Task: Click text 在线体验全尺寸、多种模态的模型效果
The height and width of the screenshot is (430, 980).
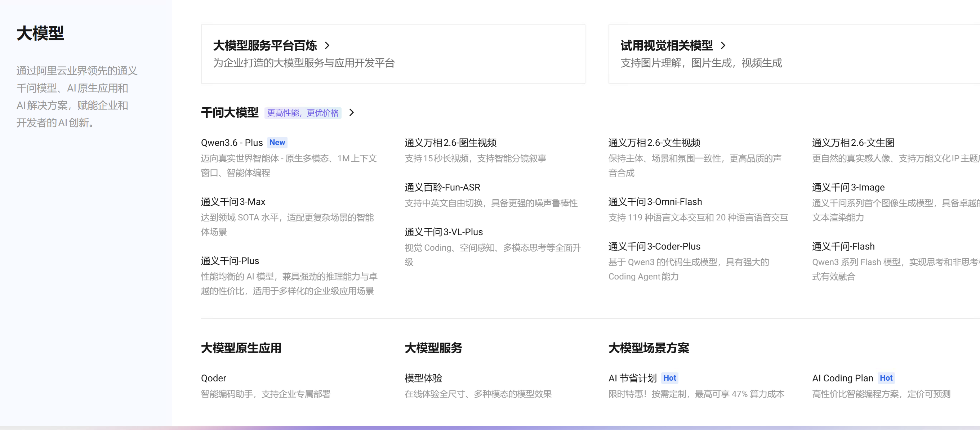Action: 478,394
